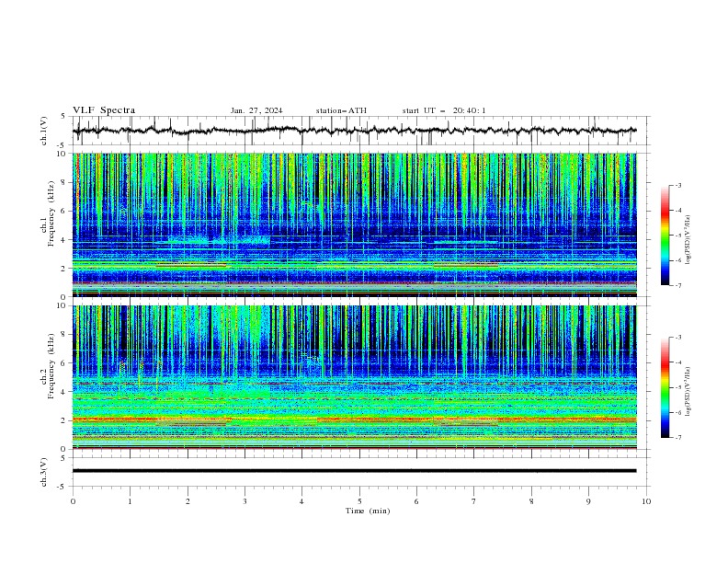Click the ch.2 spectrogram color bar
Image resolution: width=728 pixels, height=563 pixels.
[665, 387]
